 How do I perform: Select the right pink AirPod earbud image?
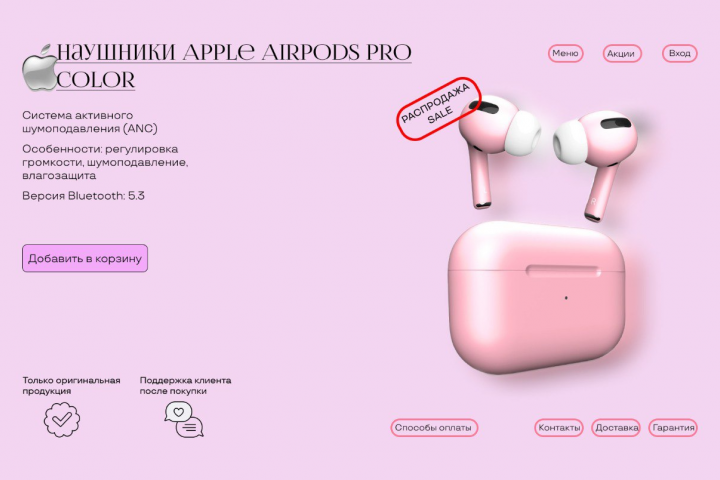596,163
